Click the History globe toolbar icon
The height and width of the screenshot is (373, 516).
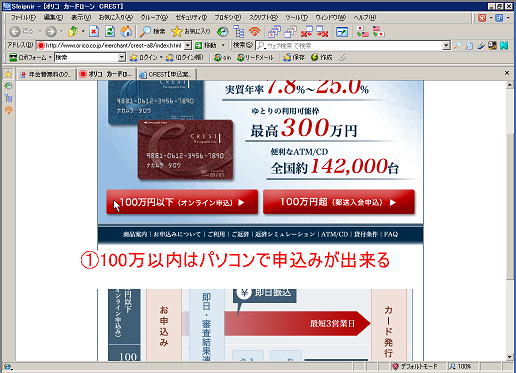[x=222, y=31]
